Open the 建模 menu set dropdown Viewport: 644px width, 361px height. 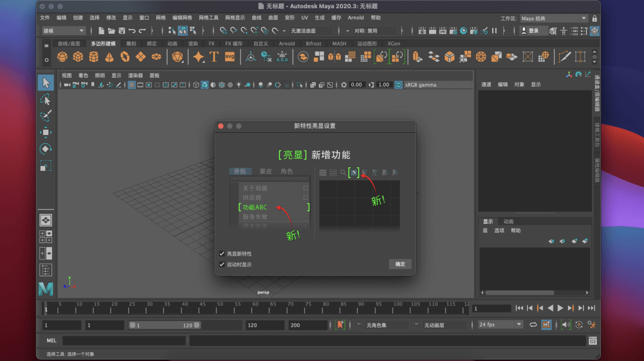(x=63, y=31)
